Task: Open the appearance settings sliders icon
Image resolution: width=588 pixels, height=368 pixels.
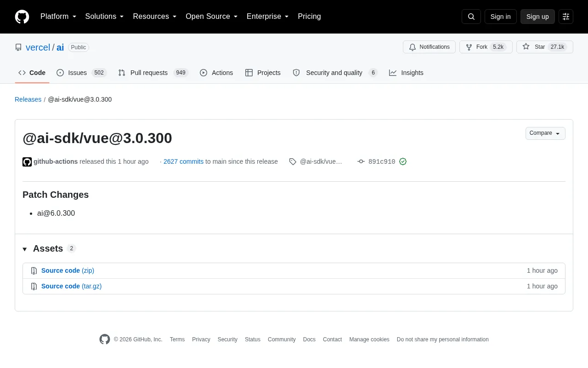Action: click(566, 17)
